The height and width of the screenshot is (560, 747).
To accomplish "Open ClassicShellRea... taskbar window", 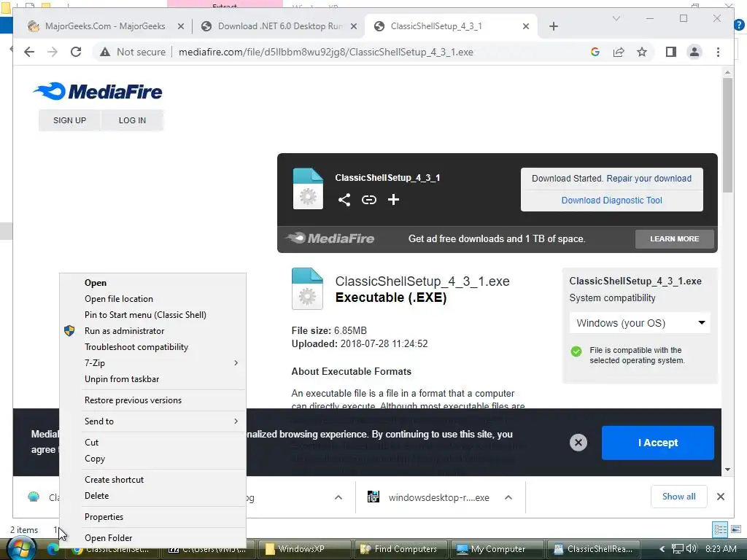I will (595, 549).
